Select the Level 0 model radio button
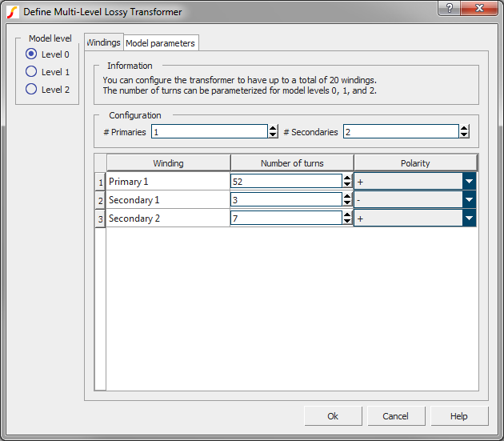The width and height of the screenshot is (504, 441). pos(31,54)
